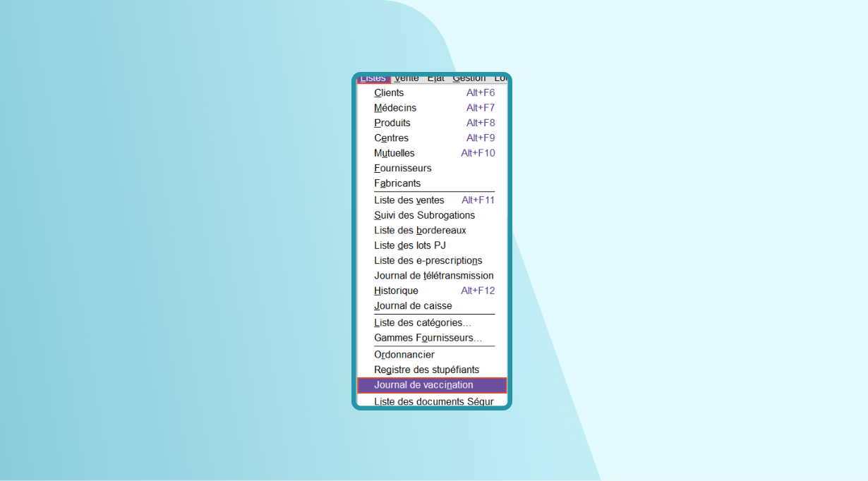Open Journal de télétransmission
Viewport: 868px width, 481px height.
tap(433, 276)
